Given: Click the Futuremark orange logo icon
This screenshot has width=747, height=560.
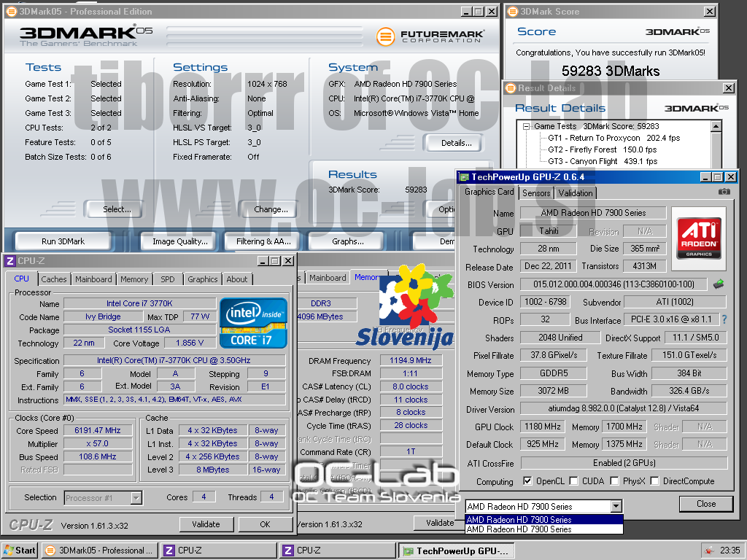Looking at the screenshot, I should pyautogui.click(x=386, y=36).
